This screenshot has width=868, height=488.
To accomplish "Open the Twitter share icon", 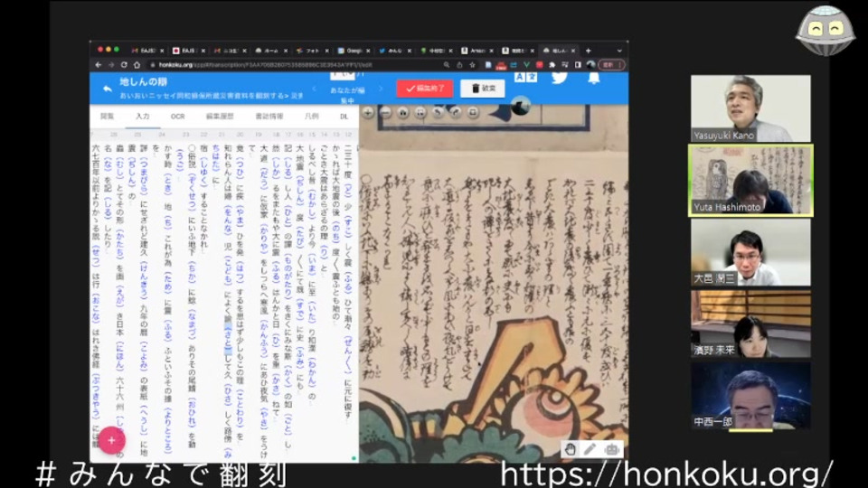I will (559, 78).
